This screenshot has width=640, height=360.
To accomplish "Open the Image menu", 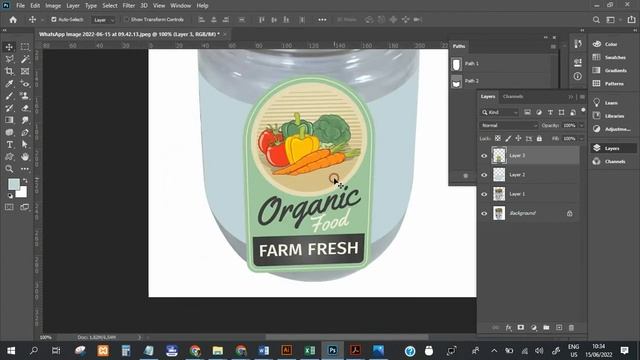I will coord(53,6).
